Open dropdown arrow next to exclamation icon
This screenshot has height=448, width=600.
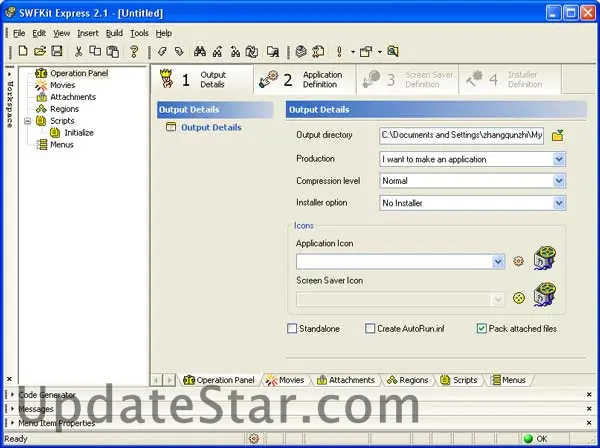[x=353, y=51]
